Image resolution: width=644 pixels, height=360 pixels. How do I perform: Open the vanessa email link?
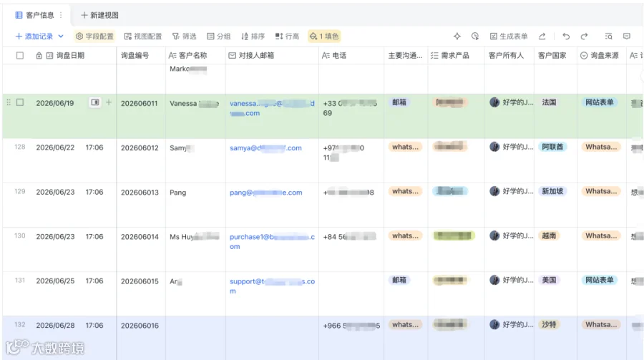tap(272, 108)
